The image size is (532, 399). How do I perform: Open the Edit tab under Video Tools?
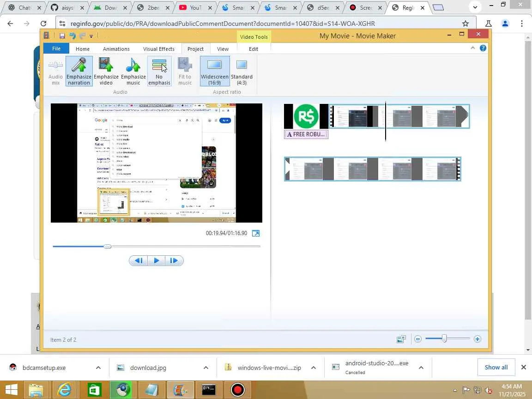254,49
